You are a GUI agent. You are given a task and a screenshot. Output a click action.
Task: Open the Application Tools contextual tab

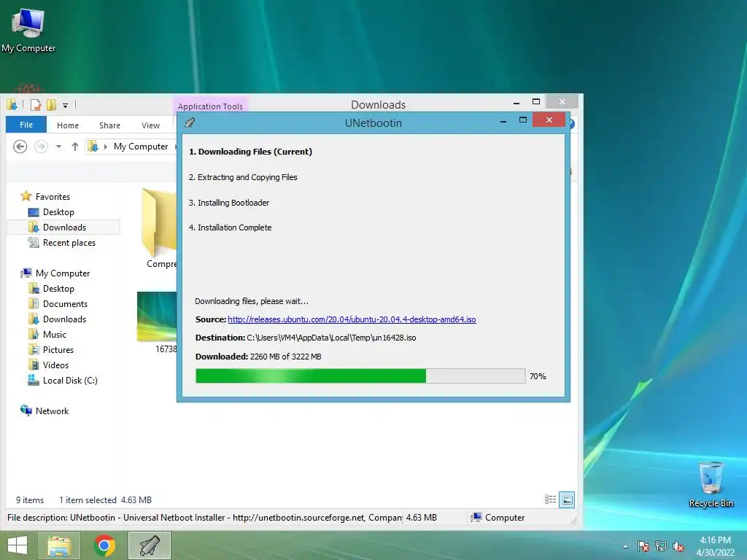[210, 106]
